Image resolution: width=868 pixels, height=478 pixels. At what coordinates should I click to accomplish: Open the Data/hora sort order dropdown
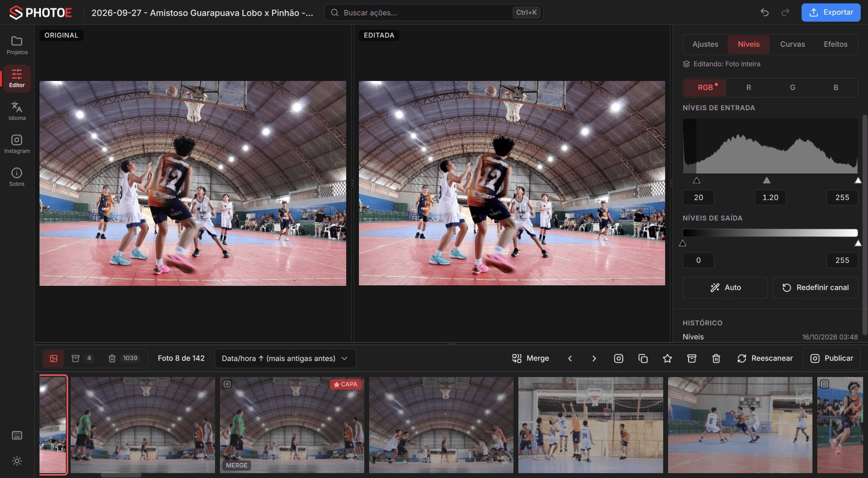coord(285,358)
